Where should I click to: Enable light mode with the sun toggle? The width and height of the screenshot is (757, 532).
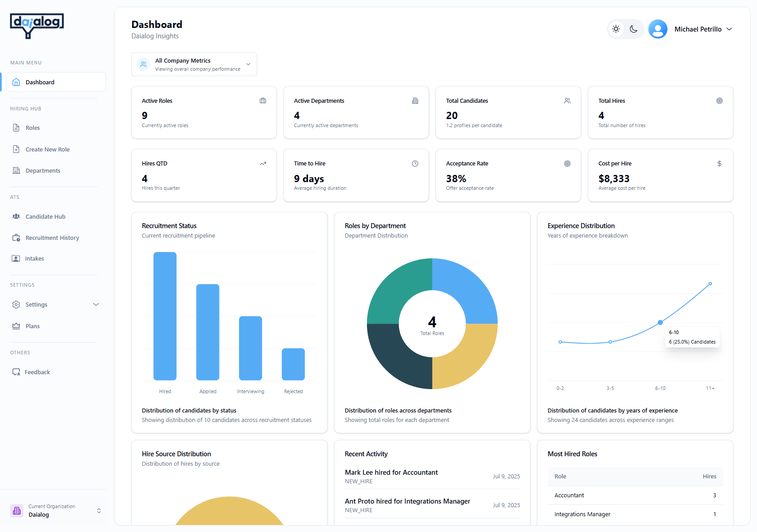coord(616,29)
